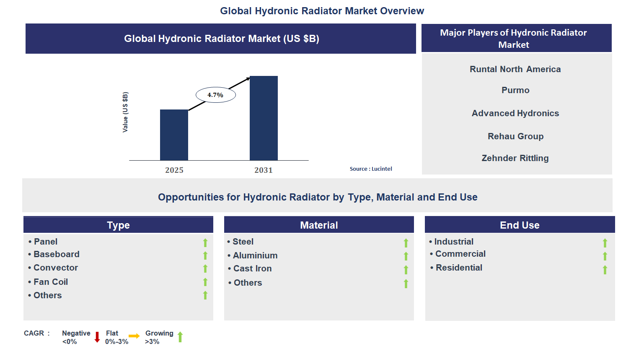
Task: Click the Source: Lucintel link
Action: coord(371,169)
